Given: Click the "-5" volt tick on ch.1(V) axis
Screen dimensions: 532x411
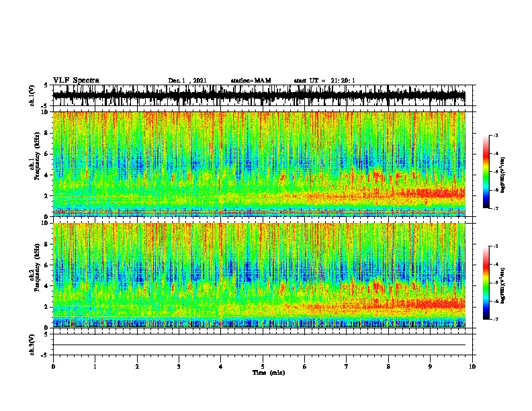Looking at the screenshot, I should (45, 106).
